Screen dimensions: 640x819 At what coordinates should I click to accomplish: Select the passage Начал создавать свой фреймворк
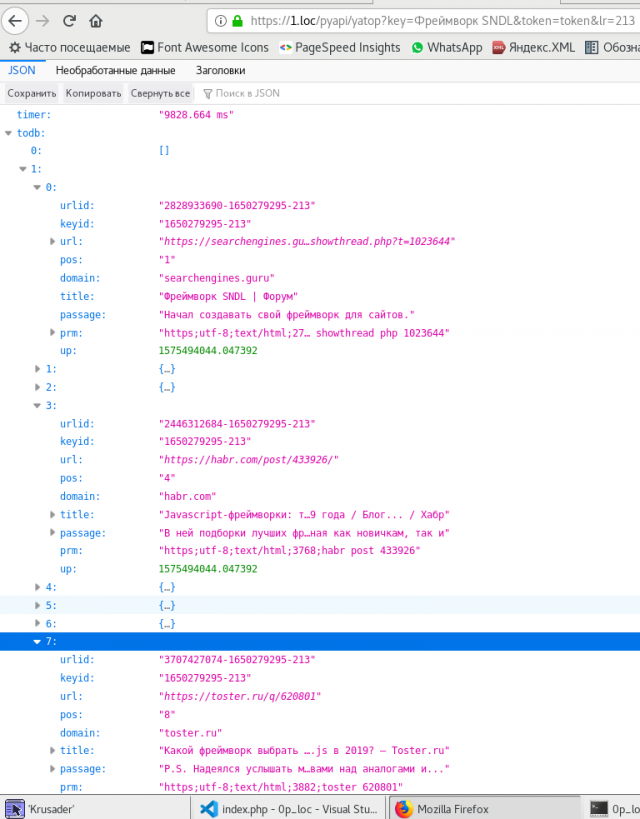coord(287,315)
